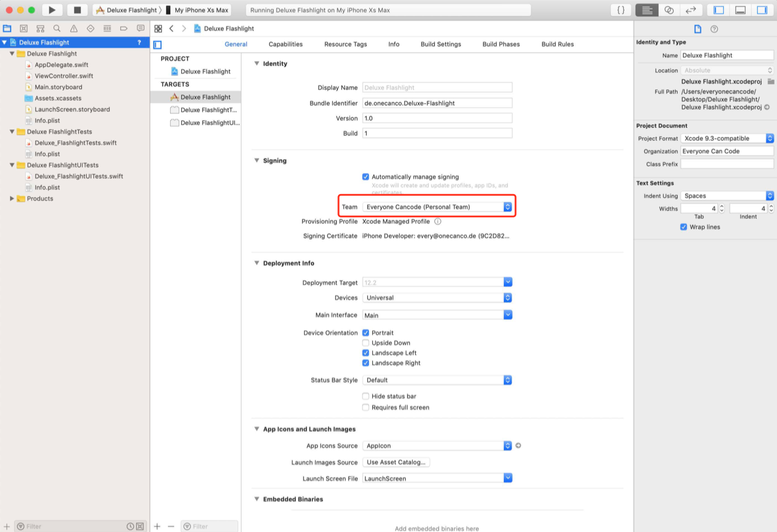Open the Find navigator magnifier

[57, 28]
